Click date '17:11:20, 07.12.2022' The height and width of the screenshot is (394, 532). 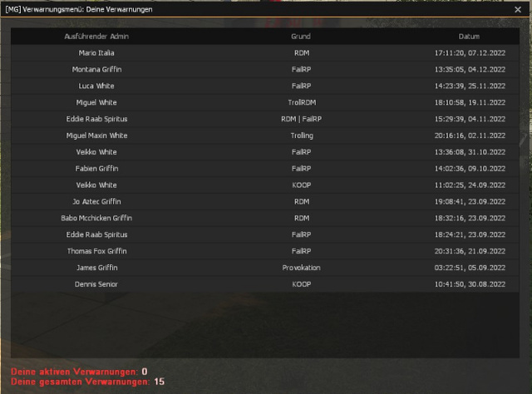[470, 53]
